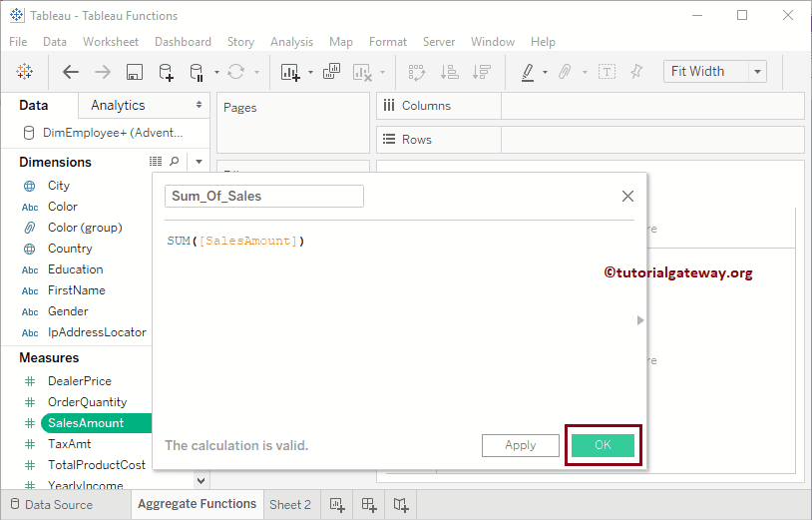Image resolution: width=812 pixels, height=520 pixels.
Task: Click the Show mark labels icon
Action: coord(607,72)
